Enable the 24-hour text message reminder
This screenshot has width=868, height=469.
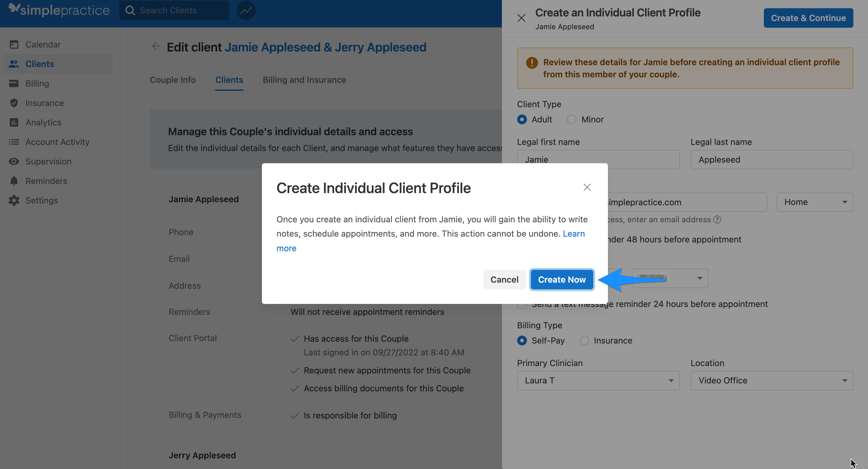click(x=522, y=304)
